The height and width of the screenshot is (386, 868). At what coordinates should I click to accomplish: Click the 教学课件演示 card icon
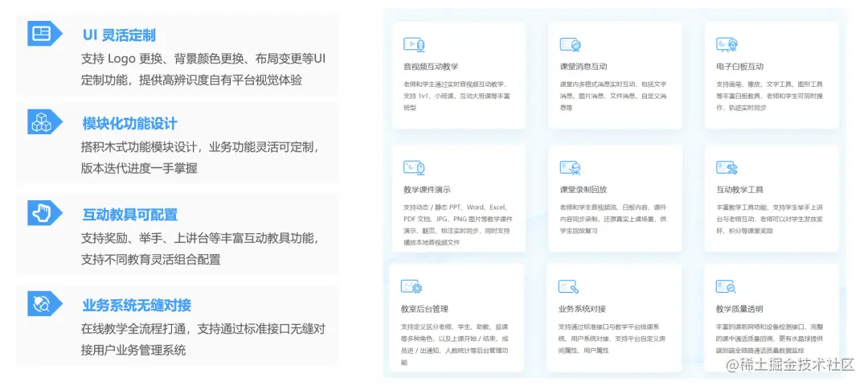click(x=414, y=167)
